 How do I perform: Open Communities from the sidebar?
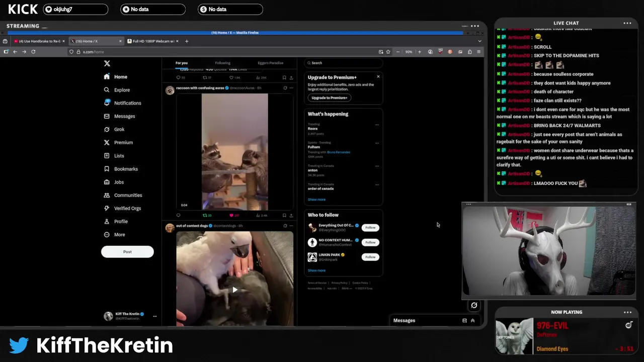[x=123, y=195]
